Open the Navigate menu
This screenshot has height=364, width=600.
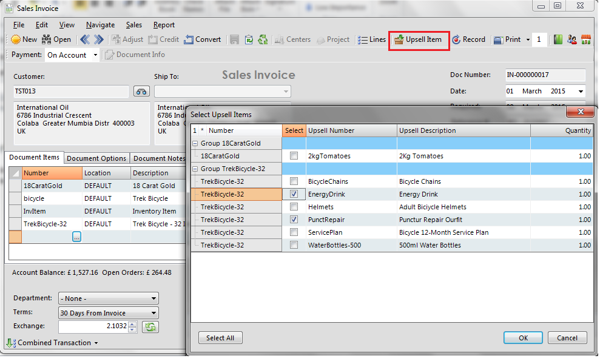click(x=100, y=25)
